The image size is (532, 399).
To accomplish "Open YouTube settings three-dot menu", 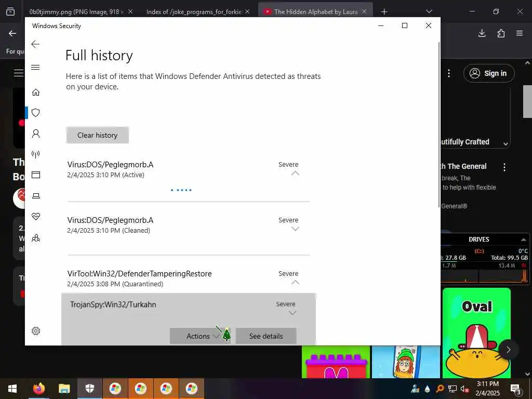I will click(x=449, y=73).
